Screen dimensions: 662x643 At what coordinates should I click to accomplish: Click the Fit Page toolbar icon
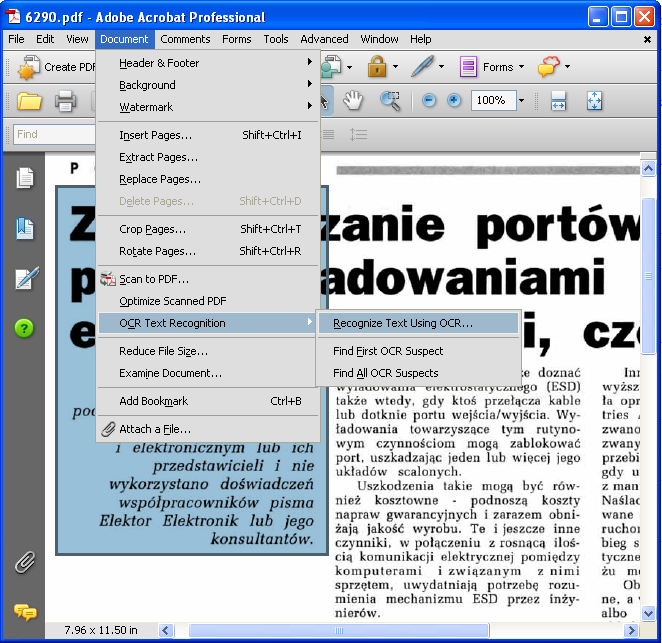594,101
